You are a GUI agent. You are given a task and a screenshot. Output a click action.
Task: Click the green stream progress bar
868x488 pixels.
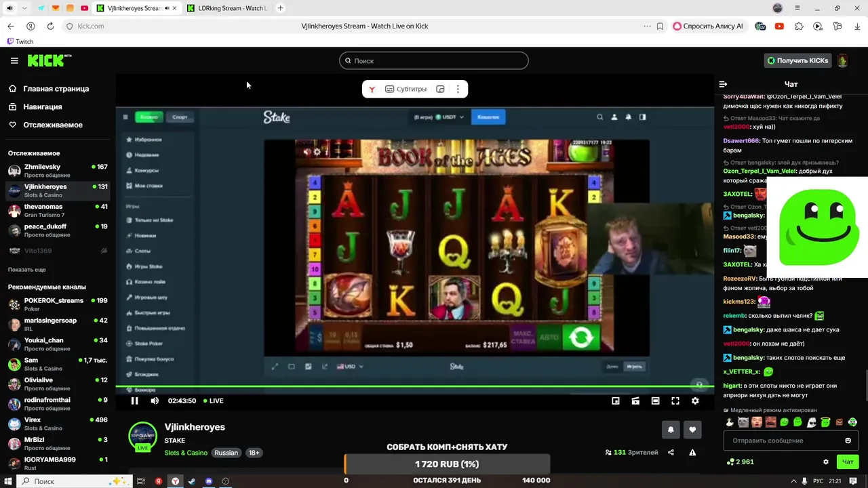coord(414,386)
